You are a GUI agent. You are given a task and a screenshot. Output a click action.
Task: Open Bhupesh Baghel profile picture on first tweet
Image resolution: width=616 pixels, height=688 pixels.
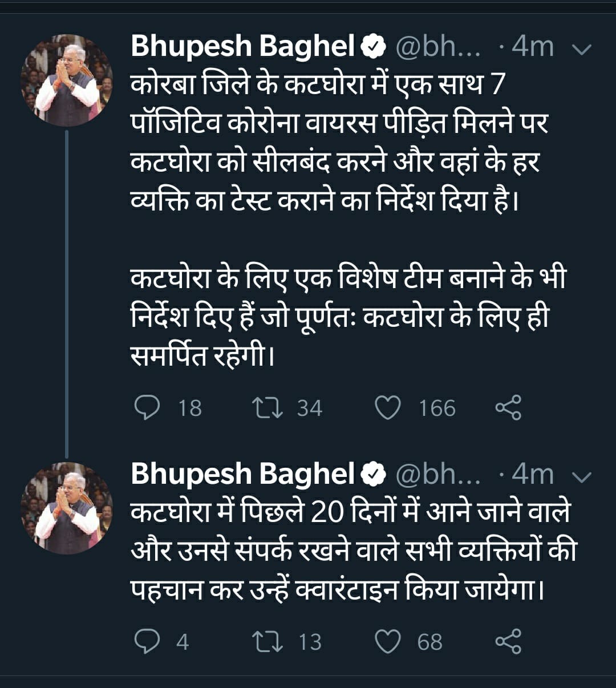pyautogui.click(x=67, y=80)
